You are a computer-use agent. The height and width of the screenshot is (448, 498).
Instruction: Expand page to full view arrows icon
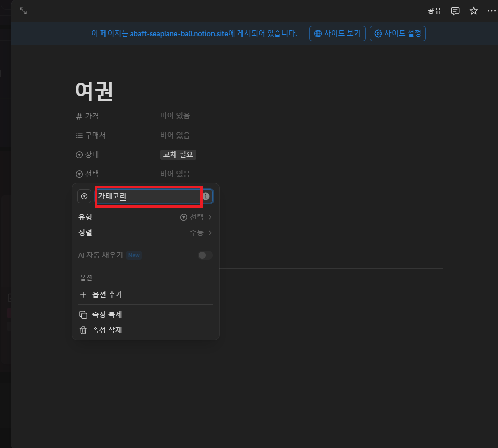tap(23, 11)
